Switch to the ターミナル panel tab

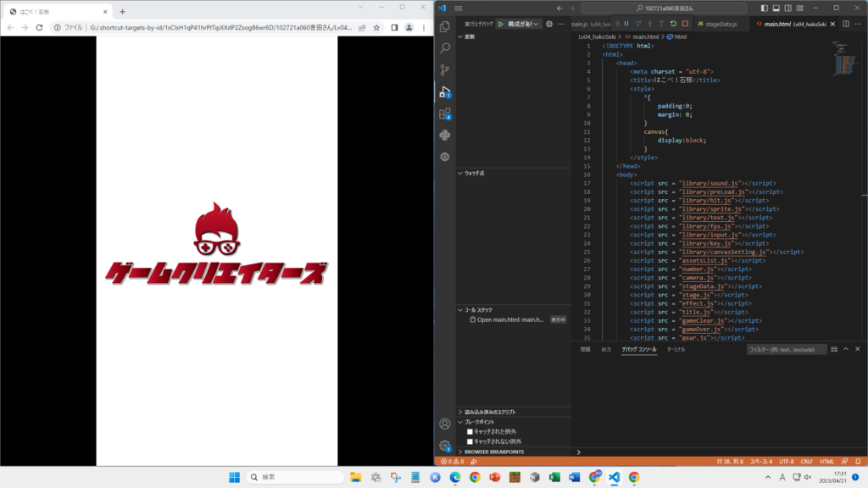[x=676, y=350]
